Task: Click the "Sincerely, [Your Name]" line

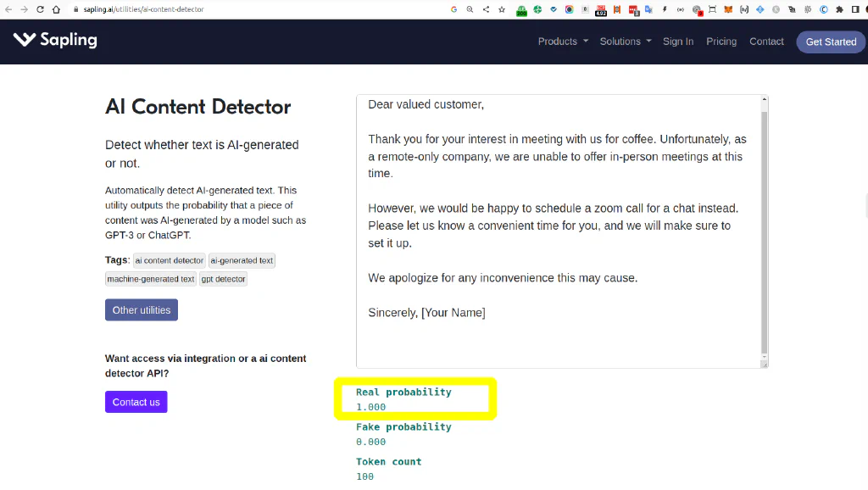Action: [x=427, y=313]
